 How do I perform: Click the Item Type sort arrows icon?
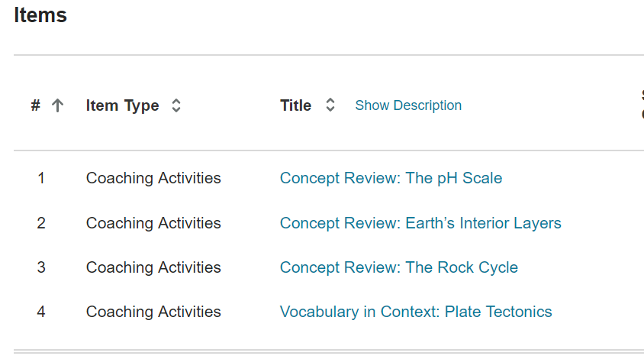(176, 105)
